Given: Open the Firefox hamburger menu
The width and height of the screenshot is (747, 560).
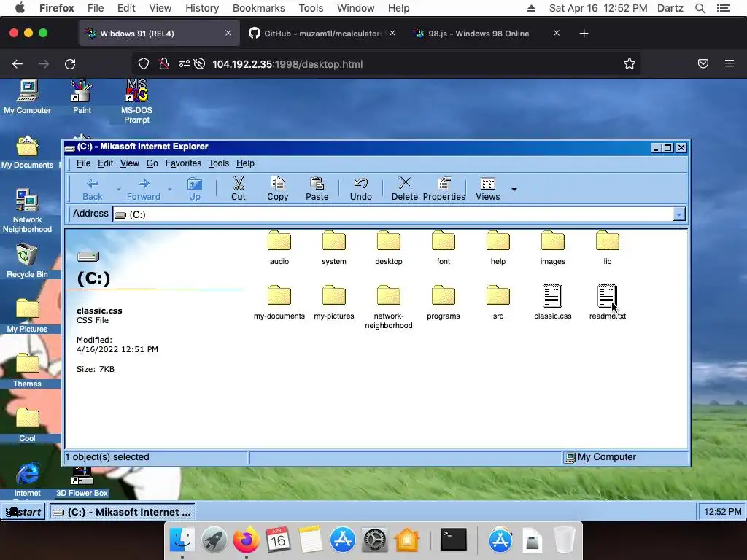Looking at the screenshot, I should click(x=729, y=63).
